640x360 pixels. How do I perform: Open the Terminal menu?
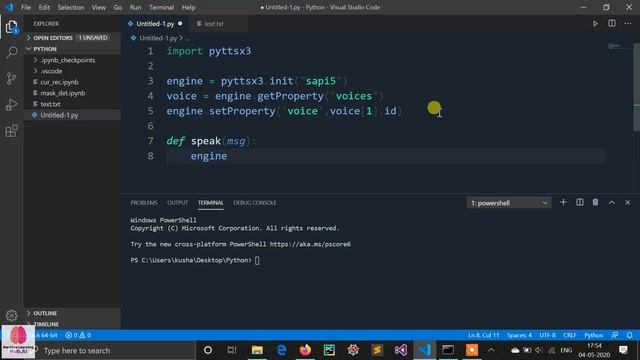[161, 7]
